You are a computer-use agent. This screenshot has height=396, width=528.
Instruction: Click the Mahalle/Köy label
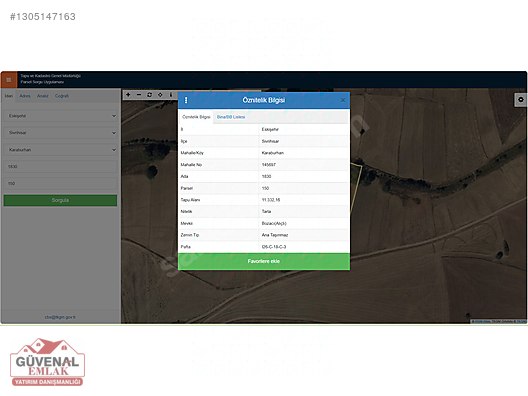point(192,153)
